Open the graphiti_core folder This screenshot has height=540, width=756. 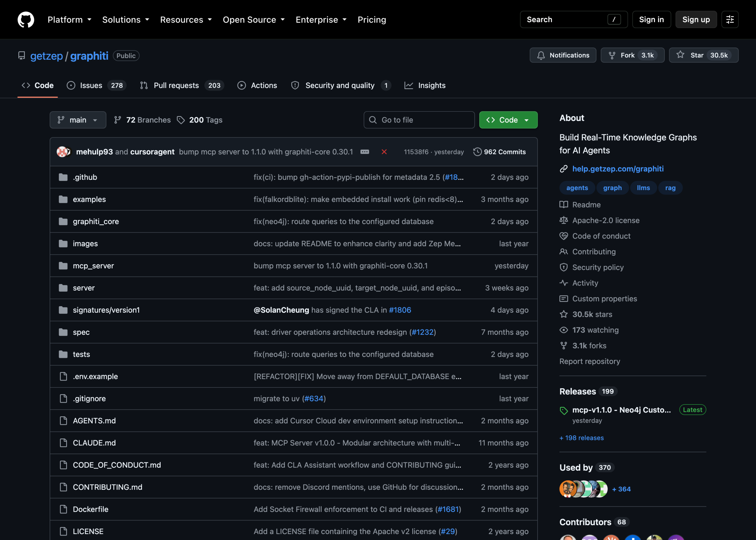point(96,221)
